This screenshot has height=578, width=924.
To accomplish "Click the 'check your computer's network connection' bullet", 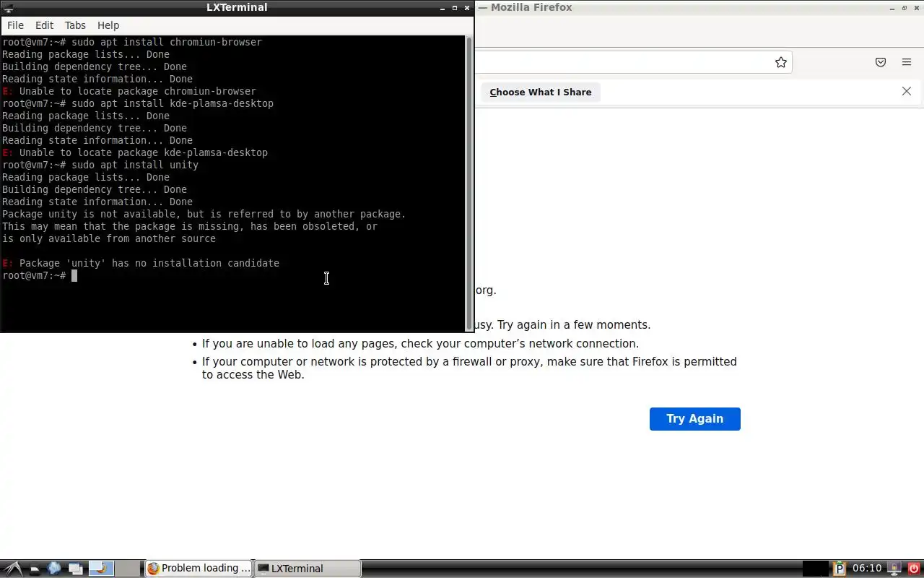I will point(420,344).
